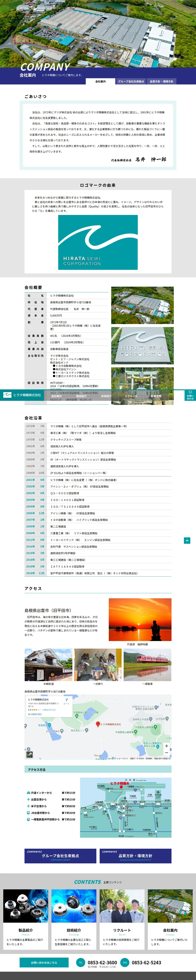Open the 品質方針・環境方針 tab

[161, 81]
